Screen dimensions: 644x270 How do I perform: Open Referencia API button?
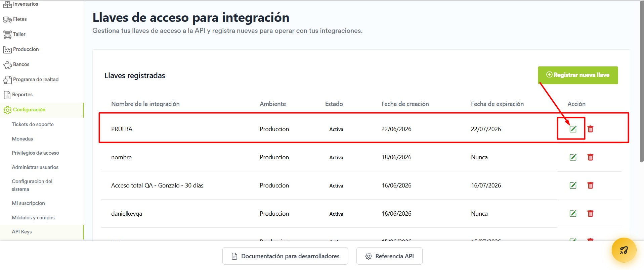389,256
